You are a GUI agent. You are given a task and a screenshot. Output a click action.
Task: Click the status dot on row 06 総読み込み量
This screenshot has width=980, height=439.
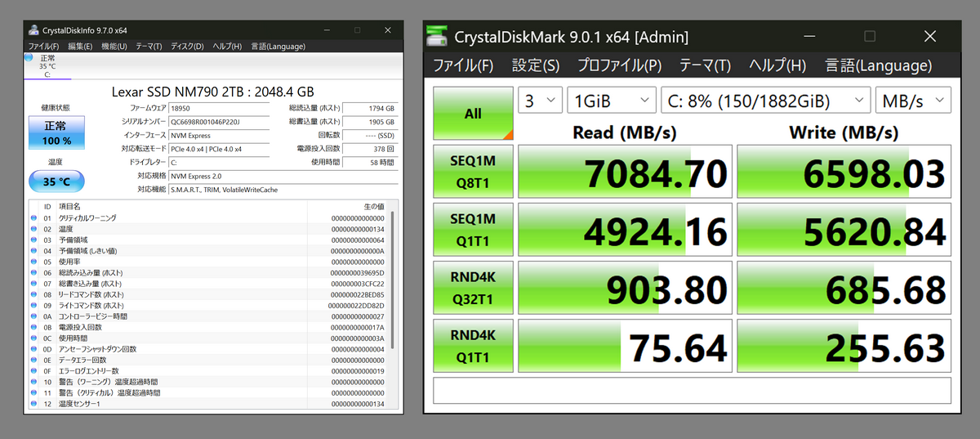(x=33, y=273)
